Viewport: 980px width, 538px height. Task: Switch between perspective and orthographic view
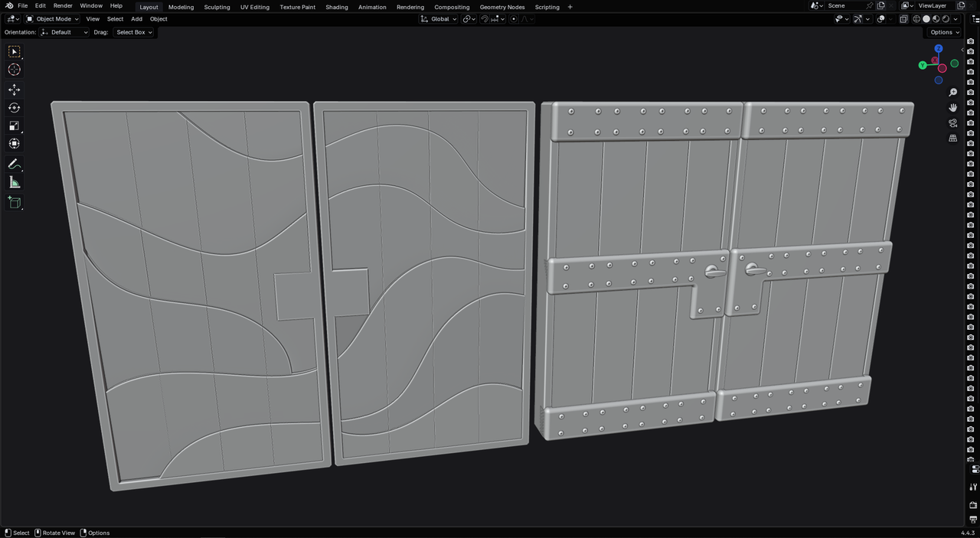(952, 139)
